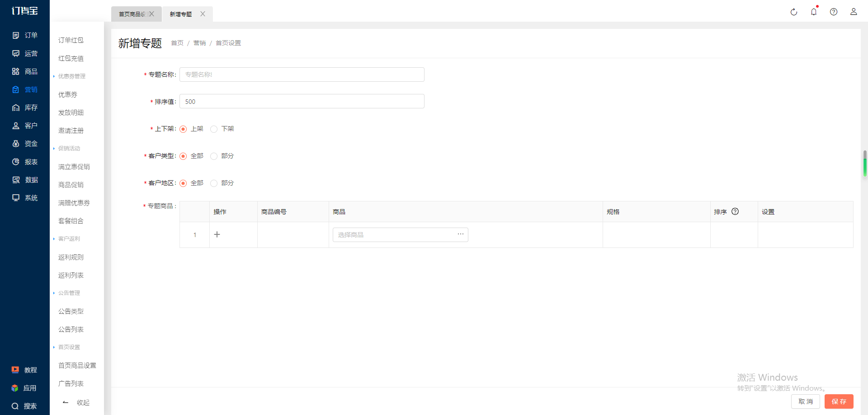The height and width of the screenshot is (415, 868).
Task: Go to 首页 breadcrumb link
Action: (x=177, y=43)
